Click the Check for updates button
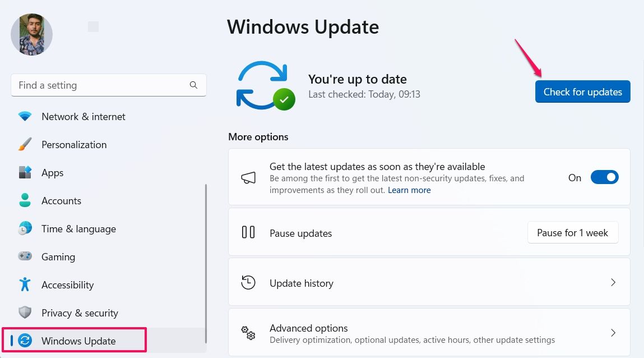The width and height of the screenshot is (644, 358). [582, 91]
